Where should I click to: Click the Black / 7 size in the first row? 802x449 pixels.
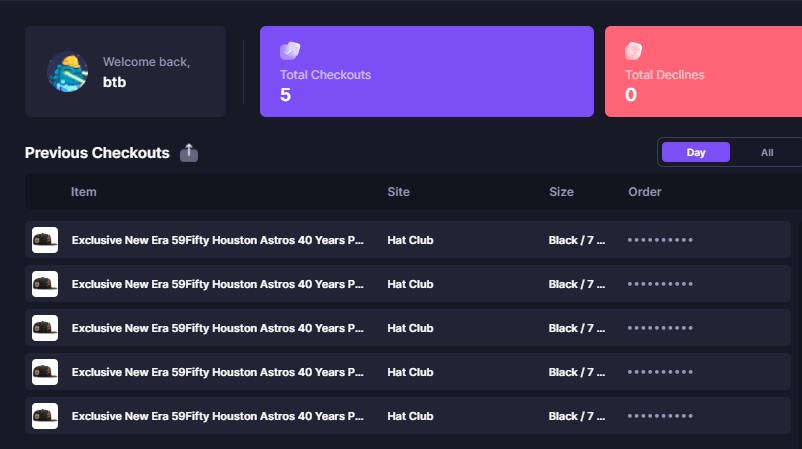pyautogui.click(x=576, y=240)
